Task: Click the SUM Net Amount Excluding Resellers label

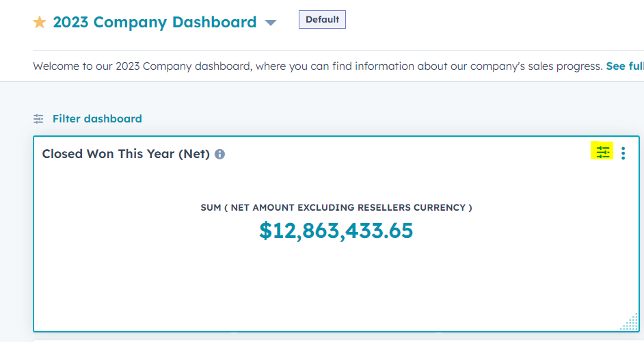Action: 336,207
